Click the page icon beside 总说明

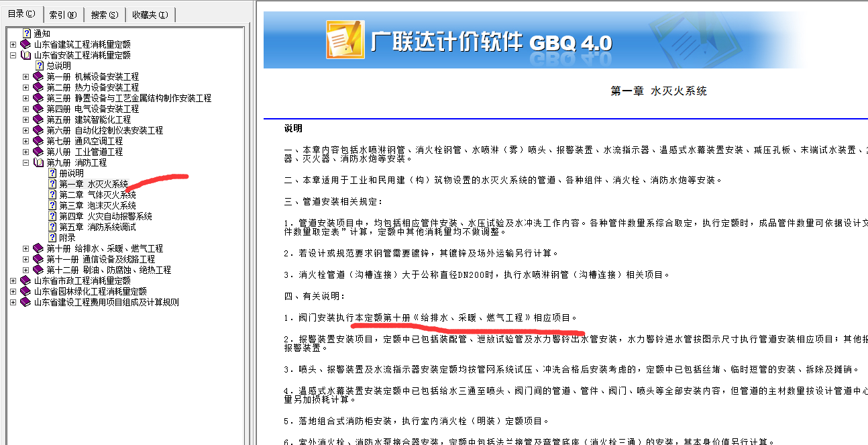click(x=39, y=66)
